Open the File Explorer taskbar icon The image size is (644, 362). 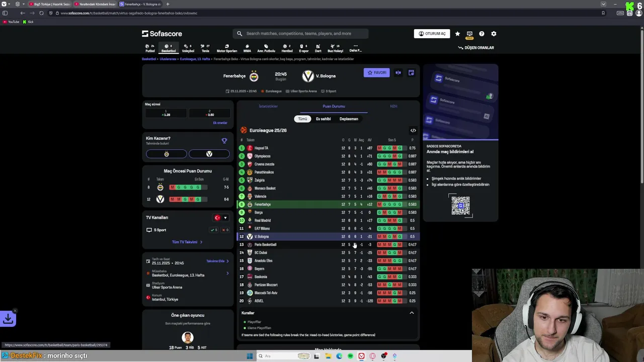click(x=328, y=356)
